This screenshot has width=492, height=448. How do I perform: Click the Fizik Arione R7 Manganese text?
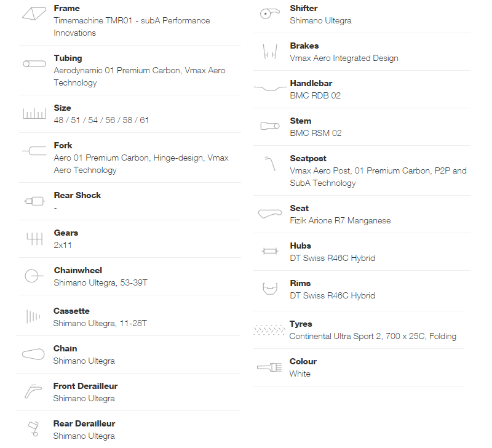click(x=340, y=221)
